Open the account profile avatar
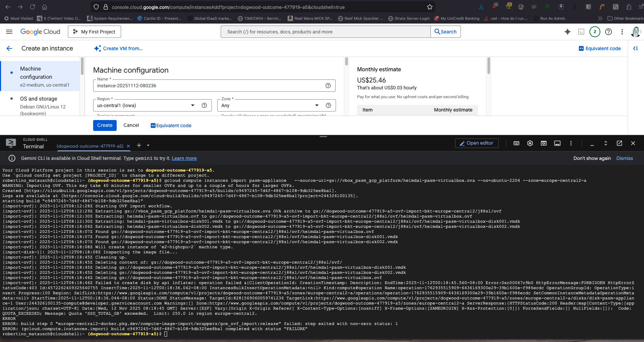 click(636, 32)
